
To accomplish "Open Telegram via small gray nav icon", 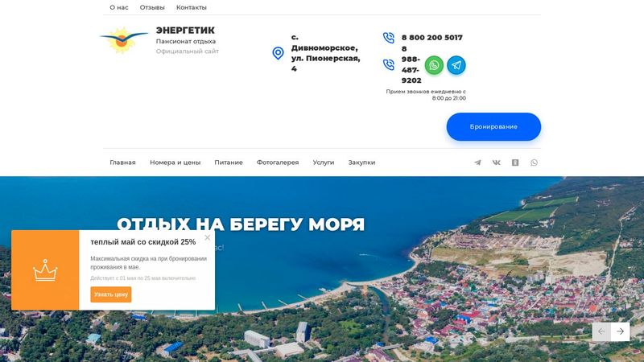I will pyautogui.click(x=477, y=162).
